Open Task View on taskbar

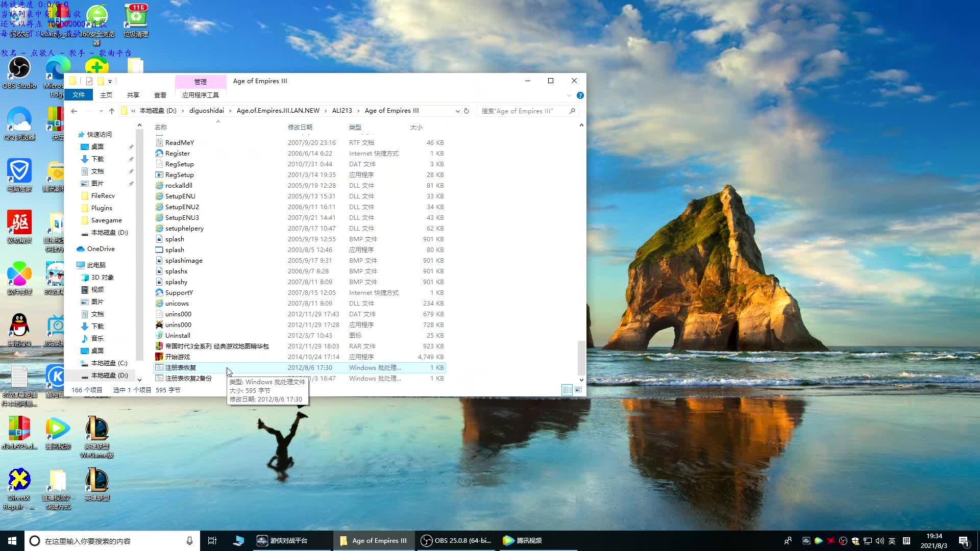[x=212, y=541]
